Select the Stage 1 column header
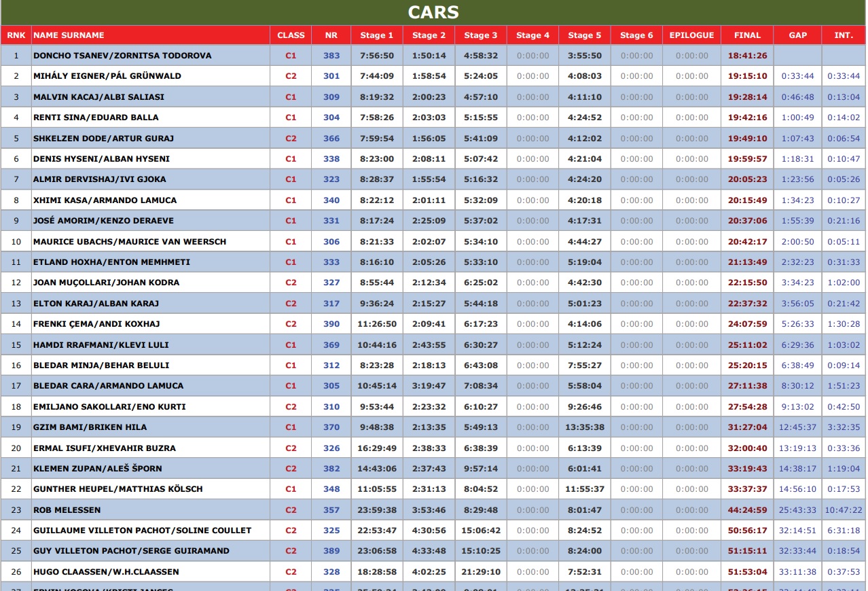 click(376, 35)
